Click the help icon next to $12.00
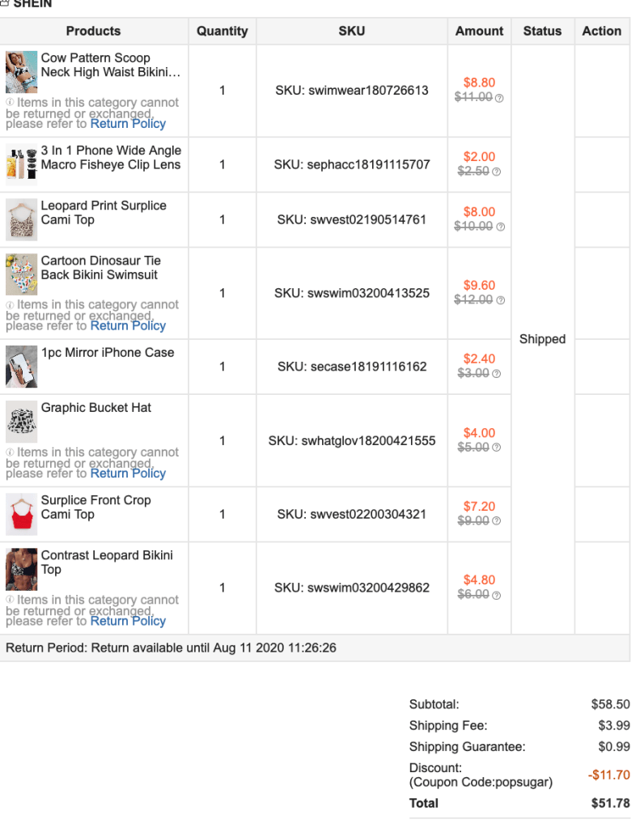 pos(500,300)
